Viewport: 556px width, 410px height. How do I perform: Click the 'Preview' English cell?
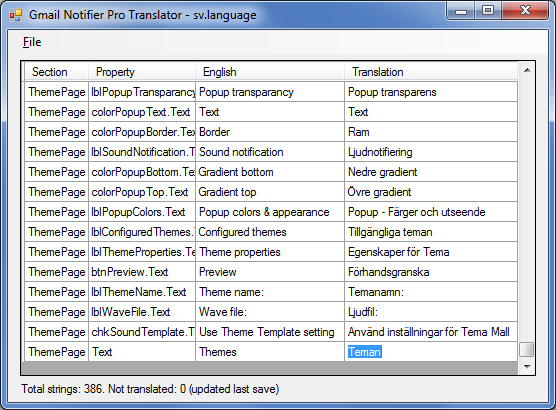[270, 272]
